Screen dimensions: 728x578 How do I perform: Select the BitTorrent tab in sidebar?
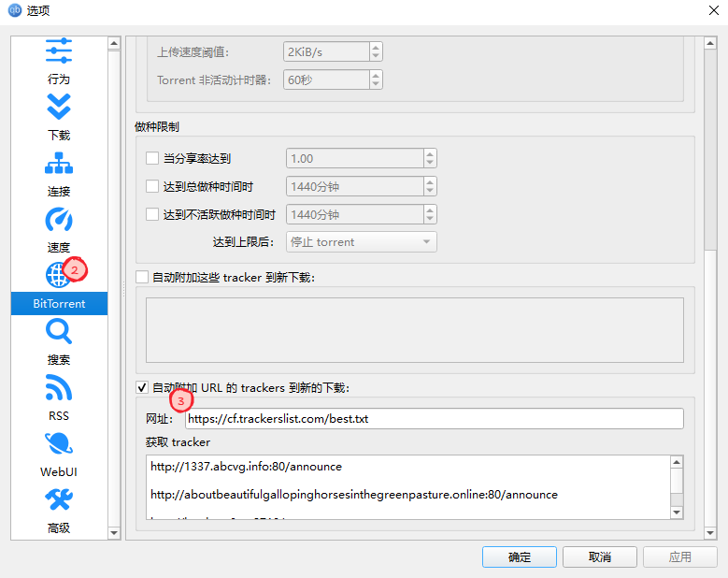(59, 303)
